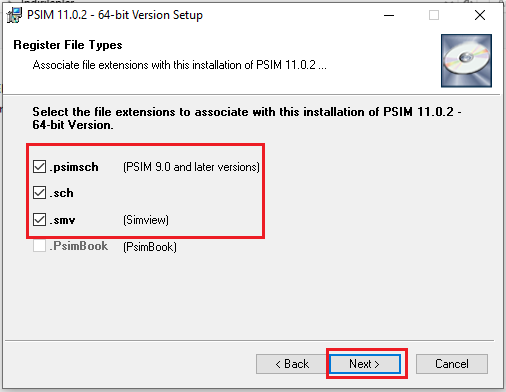Viewport: 506px width, 392px height.
Task: Click the .sch label text
Action: coord(61,193)
